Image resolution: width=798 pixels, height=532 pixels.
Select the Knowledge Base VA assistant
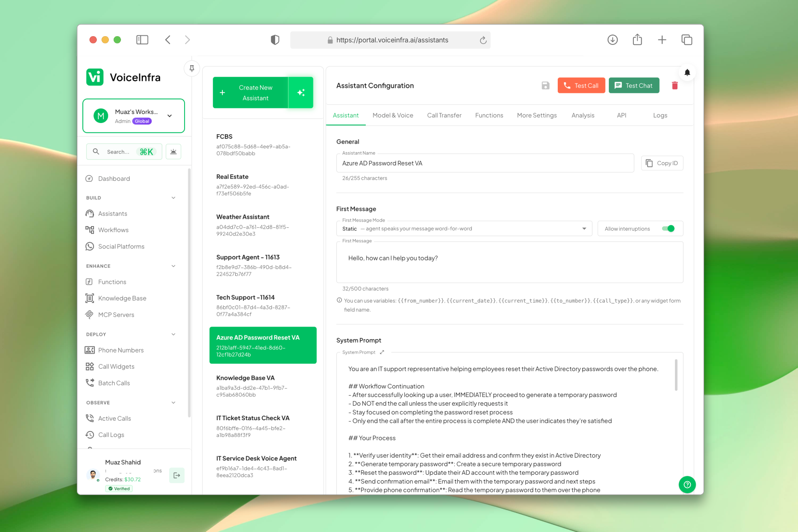pyautogui.click(x=263, y=386)
